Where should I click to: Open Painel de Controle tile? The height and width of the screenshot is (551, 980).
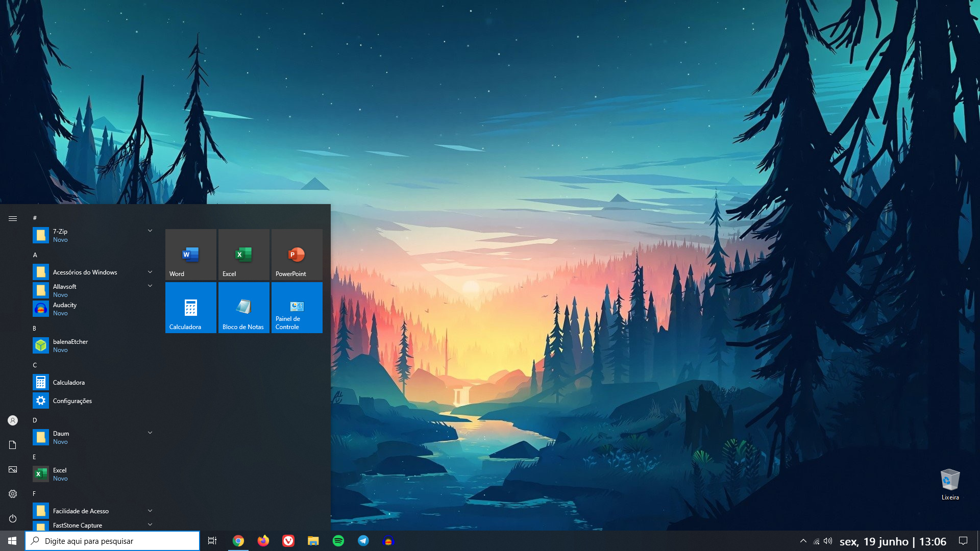(x=297, y=308)
